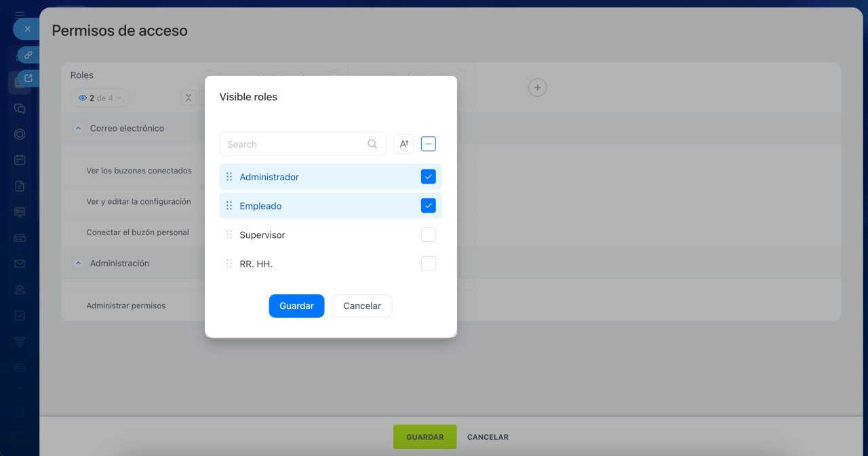Uncheck the Administrador role checkbox

click(428, 177)
